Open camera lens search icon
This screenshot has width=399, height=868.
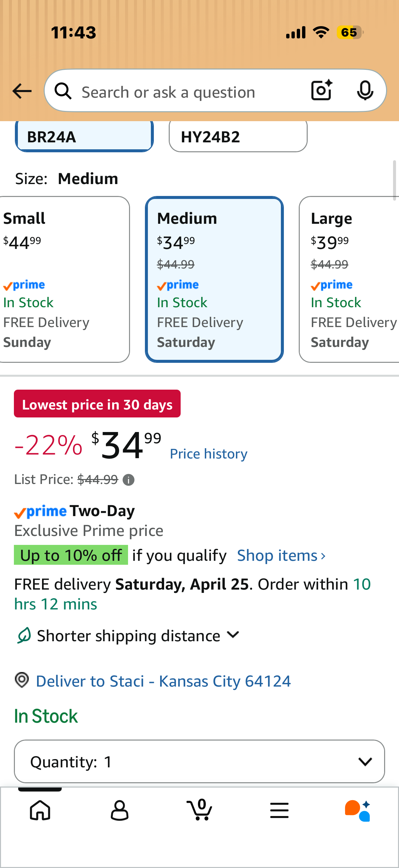coord(322,90)
